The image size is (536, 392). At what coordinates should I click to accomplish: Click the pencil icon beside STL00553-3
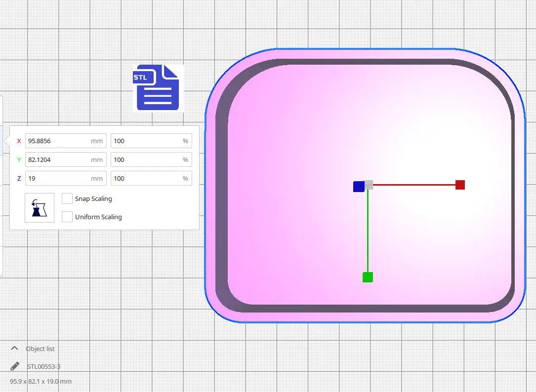(15, 366)
